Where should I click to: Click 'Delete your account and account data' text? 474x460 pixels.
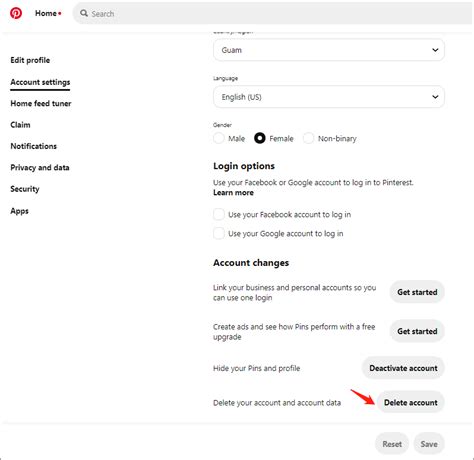[277, 403]
